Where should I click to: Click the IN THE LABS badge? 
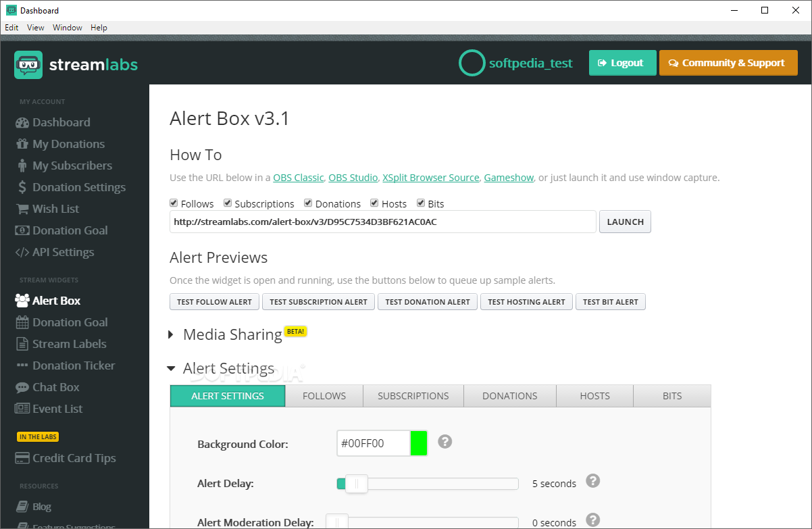[38, 436]
